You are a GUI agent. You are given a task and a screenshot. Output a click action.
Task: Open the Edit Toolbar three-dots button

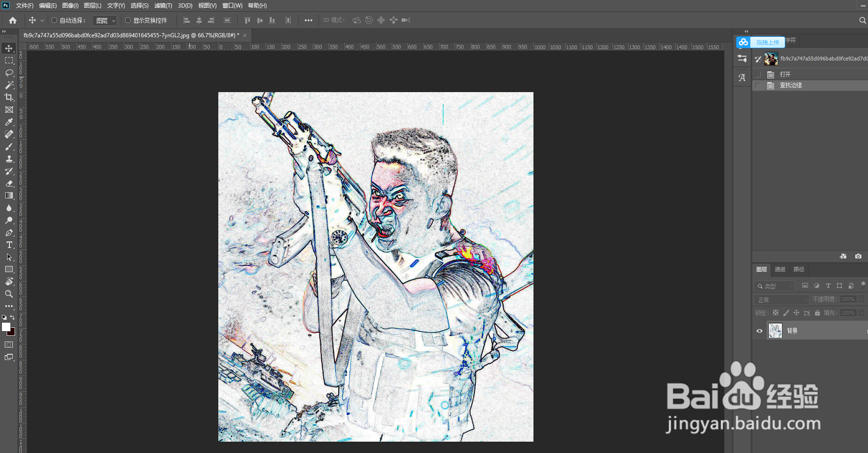click(9, 306)
